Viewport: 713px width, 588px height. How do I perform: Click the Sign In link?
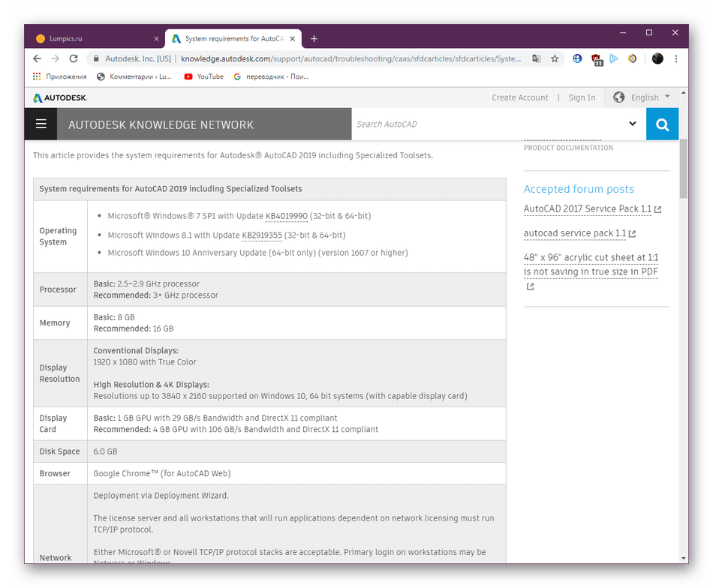(582, 97)
